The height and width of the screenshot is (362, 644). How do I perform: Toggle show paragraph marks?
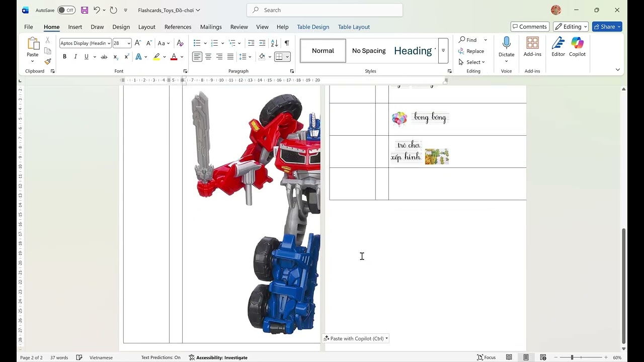pos(287,43)
